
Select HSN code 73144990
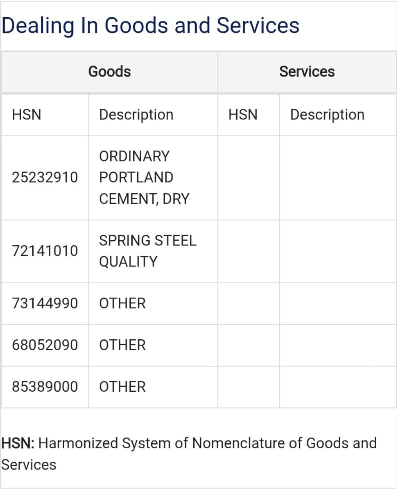45,303
